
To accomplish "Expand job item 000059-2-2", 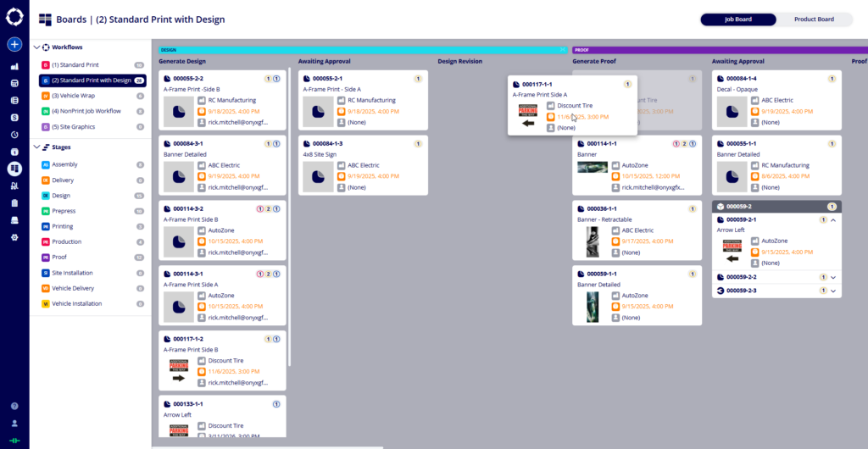I will pyautogui.click(x=833, y=277).
